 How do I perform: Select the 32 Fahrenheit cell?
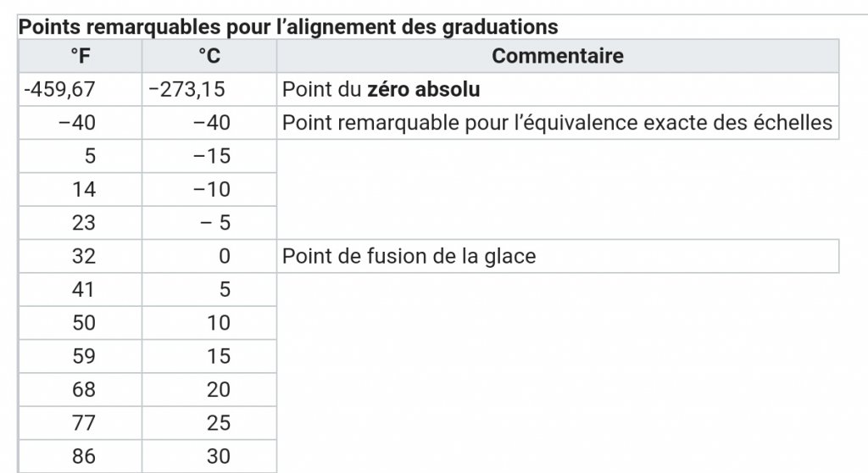pos(81,256)
